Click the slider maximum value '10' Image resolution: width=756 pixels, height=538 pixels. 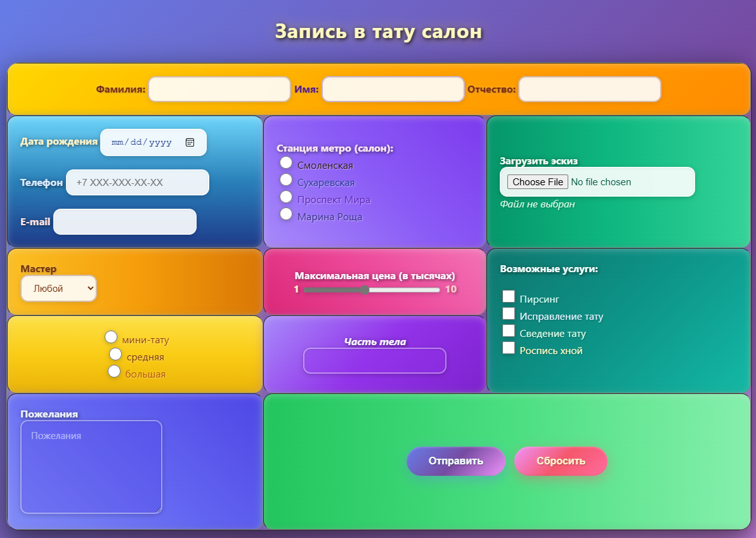coord(451,289)
